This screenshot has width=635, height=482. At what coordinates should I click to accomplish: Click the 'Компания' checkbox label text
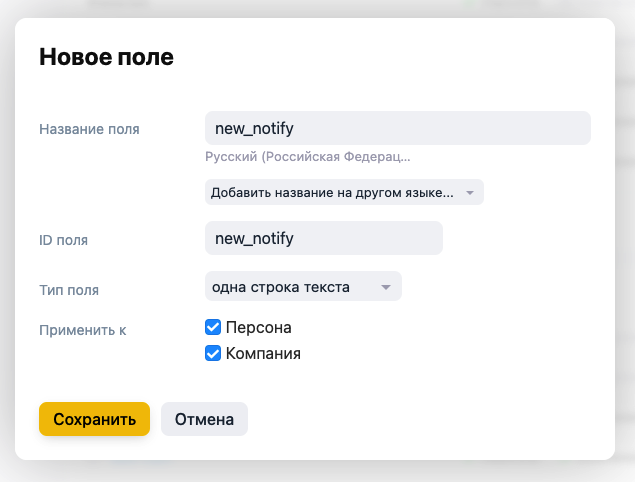pos(263,354)
